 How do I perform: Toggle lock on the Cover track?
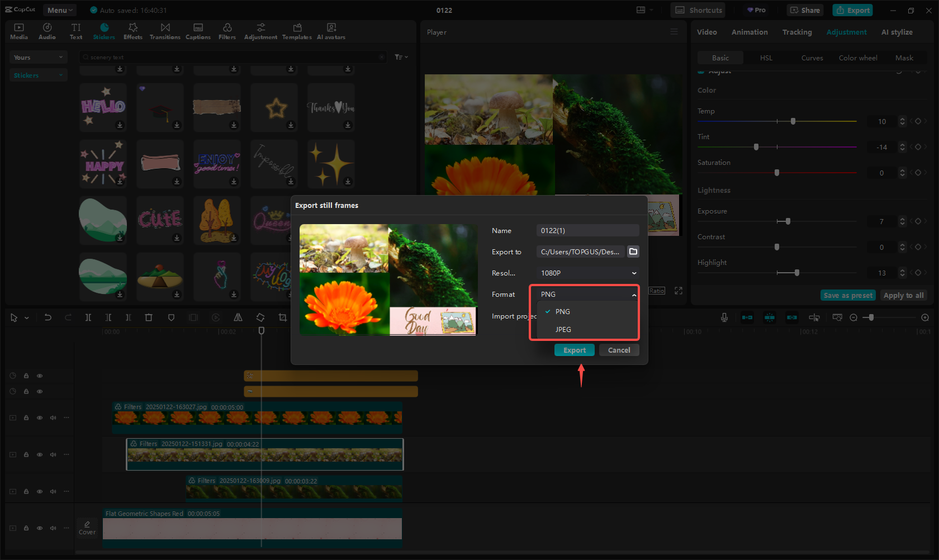coord(26,528)
